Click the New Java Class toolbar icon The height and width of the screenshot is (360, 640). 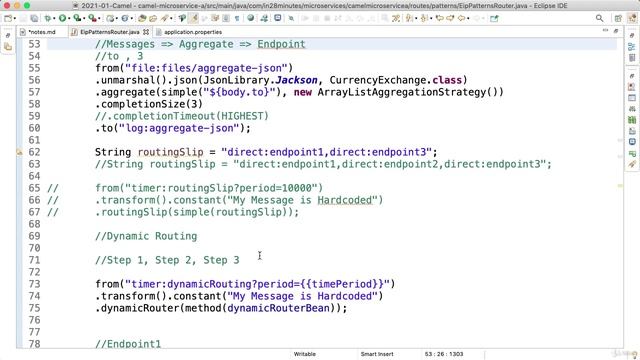click(x=124, y=18)
